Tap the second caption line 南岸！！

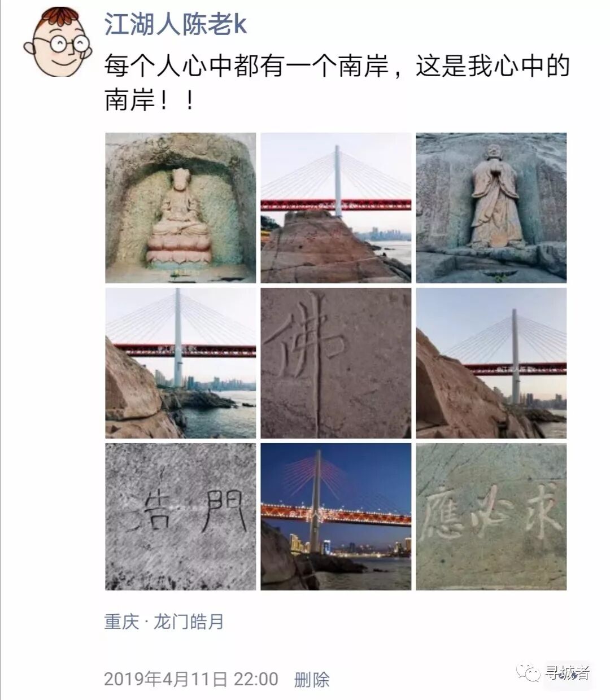tap(150, 100)
